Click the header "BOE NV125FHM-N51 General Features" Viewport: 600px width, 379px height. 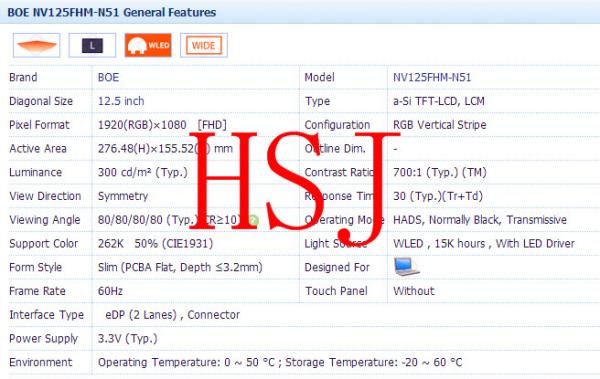(x=112, y=12)
